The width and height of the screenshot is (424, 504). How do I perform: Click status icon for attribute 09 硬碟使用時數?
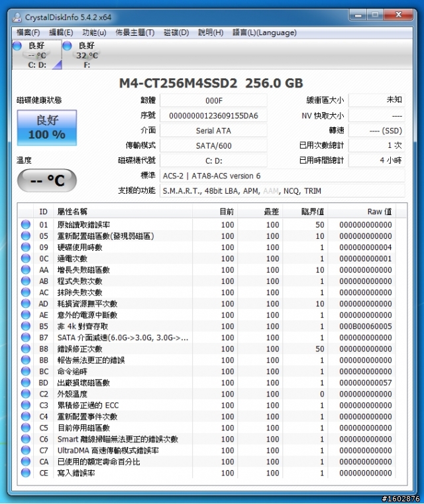click(26, 247)
